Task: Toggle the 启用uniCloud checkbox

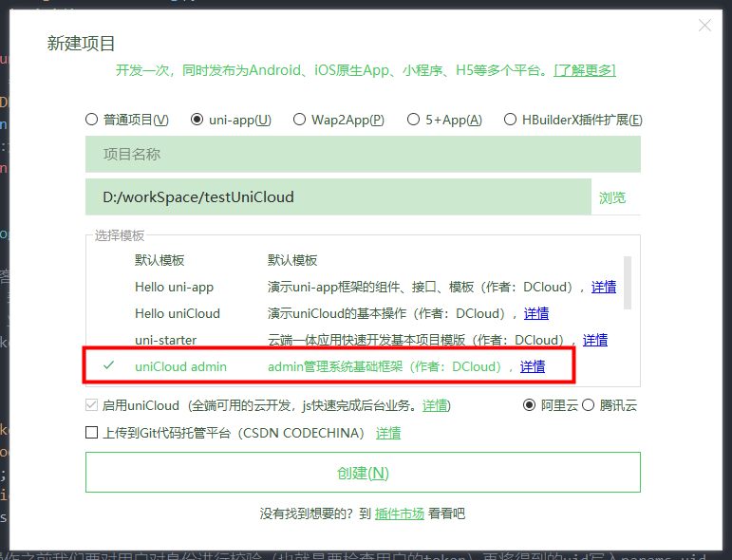Action: point(91,405)
